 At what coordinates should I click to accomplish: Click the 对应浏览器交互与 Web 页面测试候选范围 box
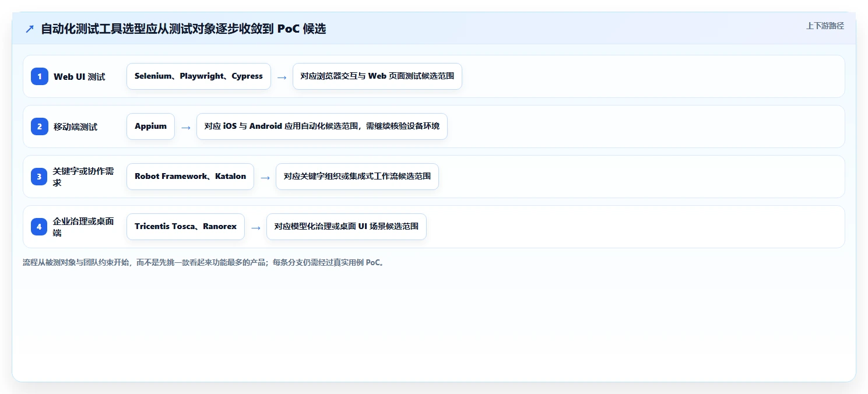click(x=377, y=76)
